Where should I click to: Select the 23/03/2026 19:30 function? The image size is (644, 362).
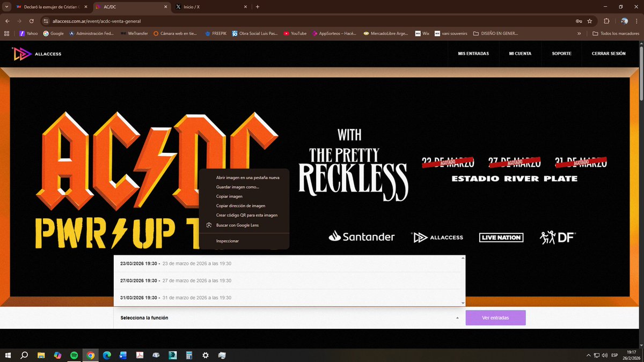point(287,263)
